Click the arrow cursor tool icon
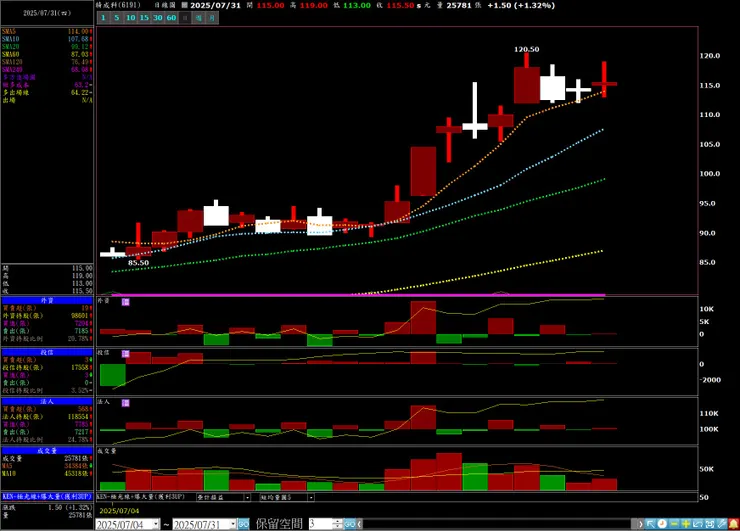This screenshot has height=531, width=740. pyautogui.click(x=650, y=524)
